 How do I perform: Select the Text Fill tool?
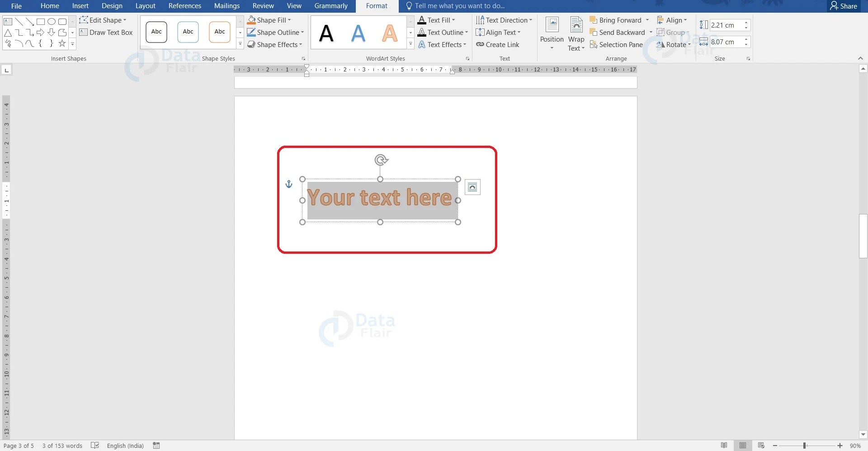(437, 20)
